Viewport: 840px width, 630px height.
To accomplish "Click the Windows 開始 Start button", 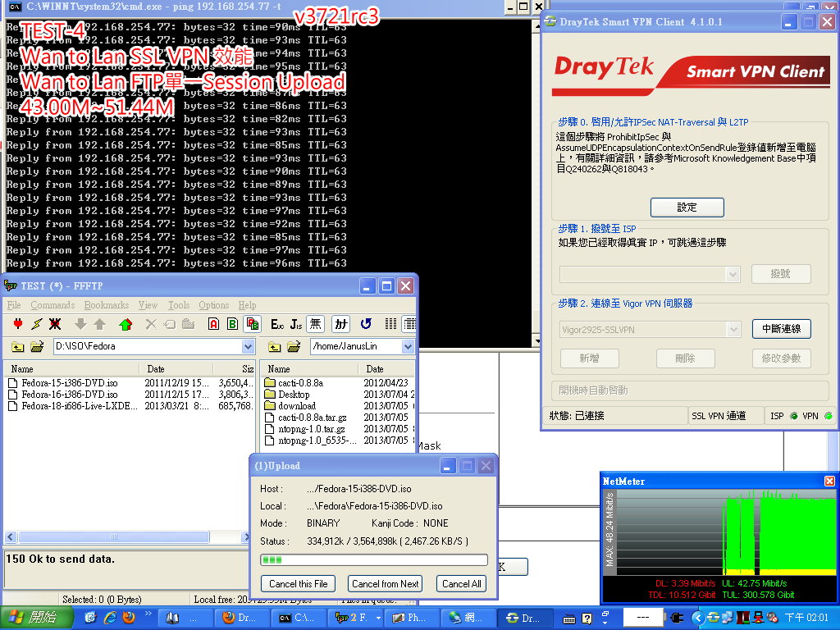I will 35,618.
